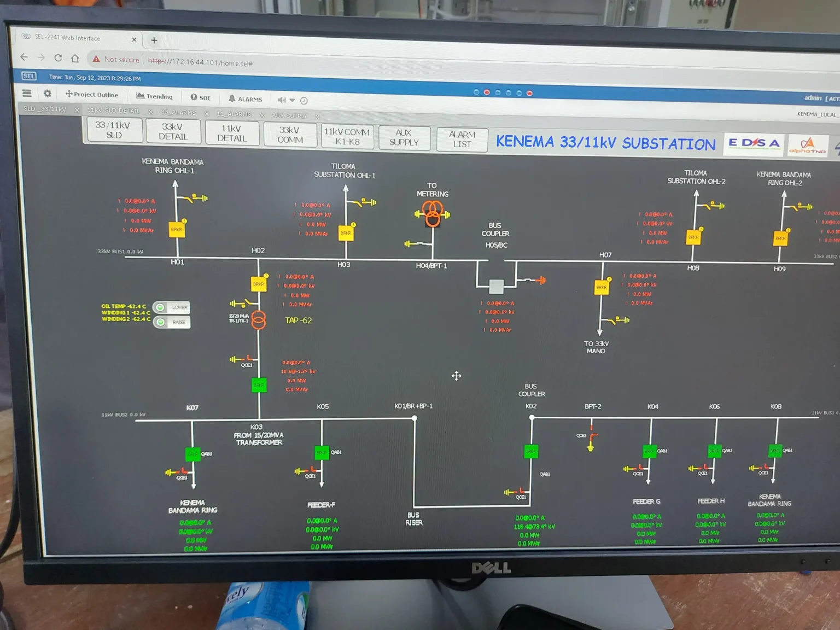
Task: Open the ALARMS bell in toolbar
Action: [245, 99]
